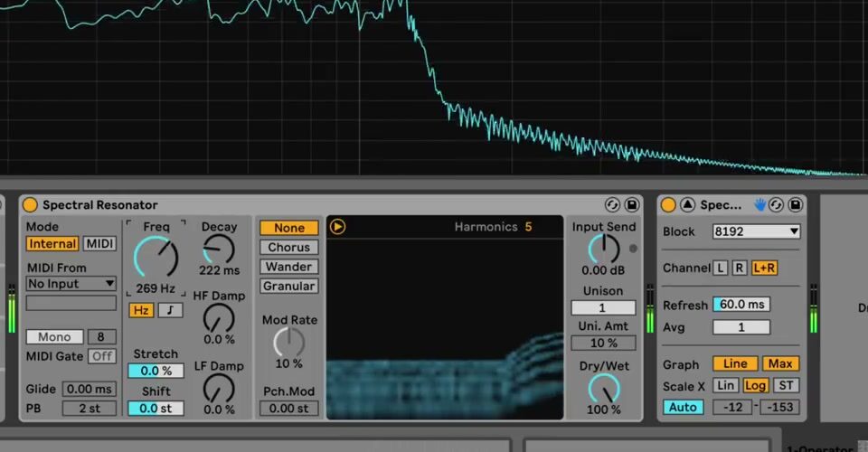Save Spectral Resonator preset icon
Screen dimensions: 868x452
click(x=632, y=204)
